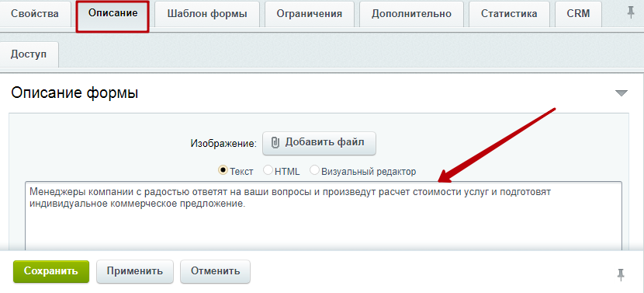
Task: Click the paperclip icon on Добавить файл
Action: click(x=275, y=143)
